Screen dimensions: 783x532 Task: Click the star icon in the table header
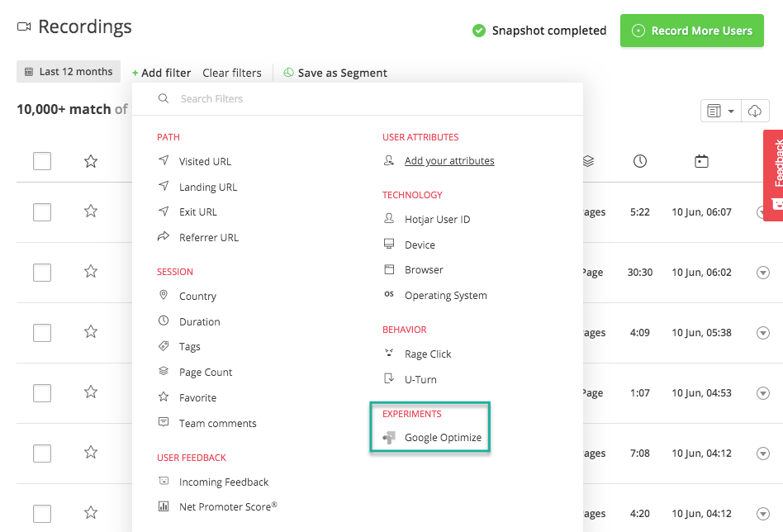point(90,161)
